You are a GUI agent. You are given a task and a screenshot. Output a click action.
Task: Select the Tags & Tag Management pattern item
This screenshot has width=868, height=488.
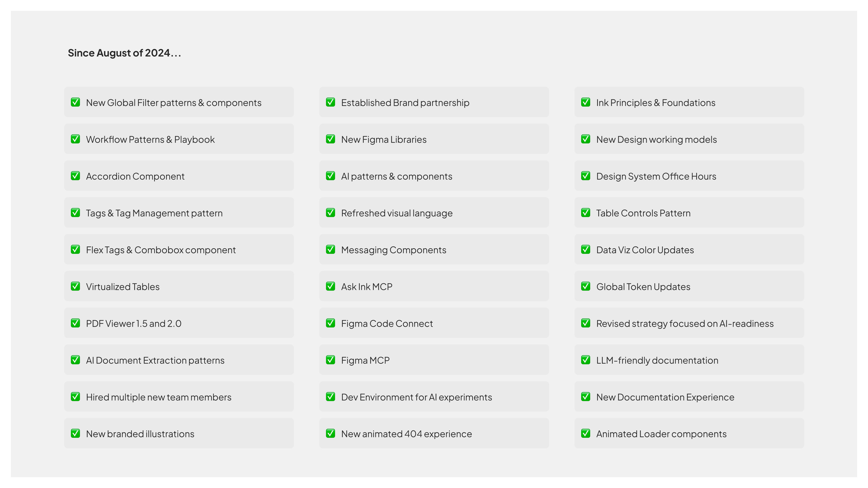179,213
